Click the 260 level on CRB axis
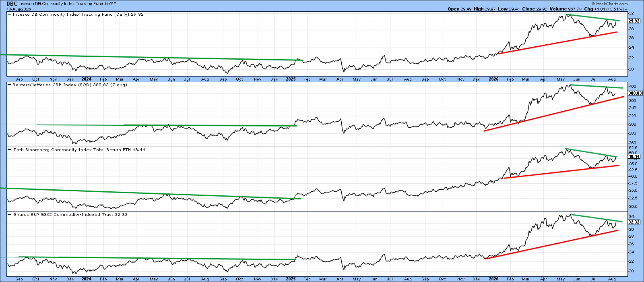644x282 pixels. click(632, 143)
